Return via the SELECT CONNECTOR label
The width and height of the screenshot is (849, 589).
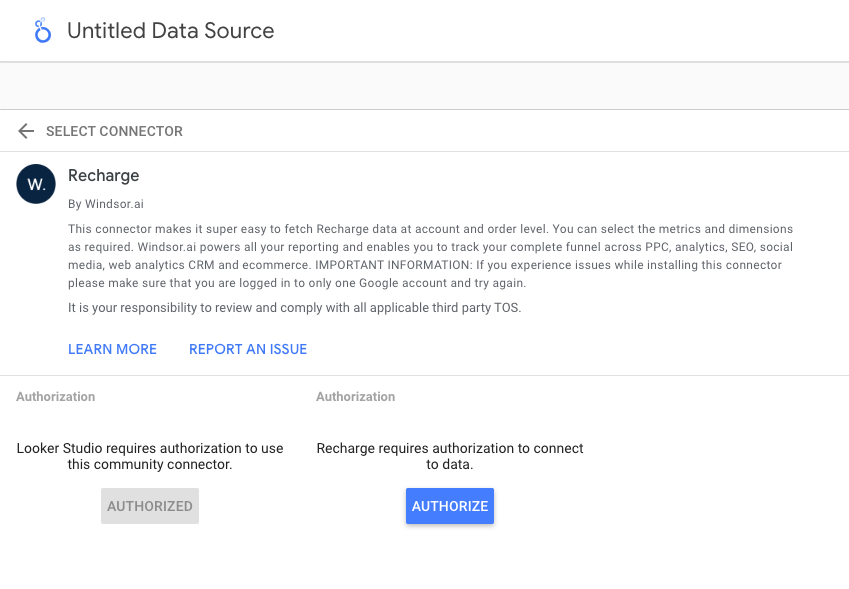114,131
